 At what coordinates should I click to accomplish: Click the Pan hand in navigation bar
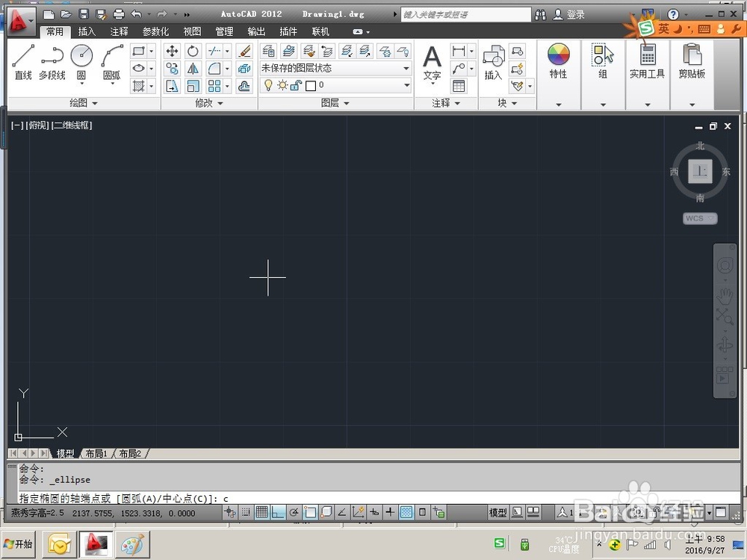click(725, 296)
